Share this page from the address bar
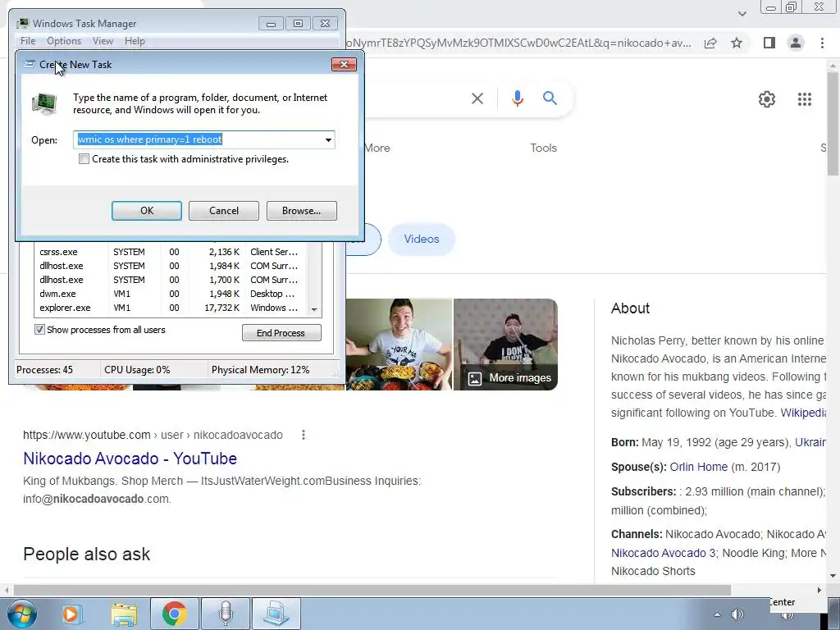This screenshot has height=630, width=840. tap(710, 43)
